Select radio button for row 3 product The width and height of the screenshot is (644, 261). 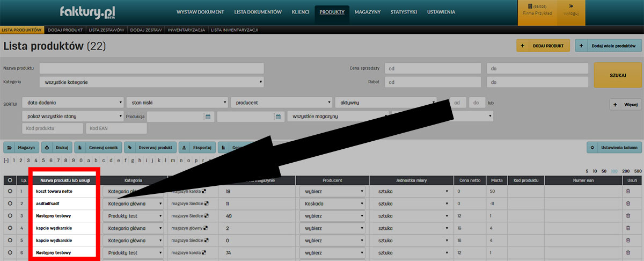[x=10, y=216]
